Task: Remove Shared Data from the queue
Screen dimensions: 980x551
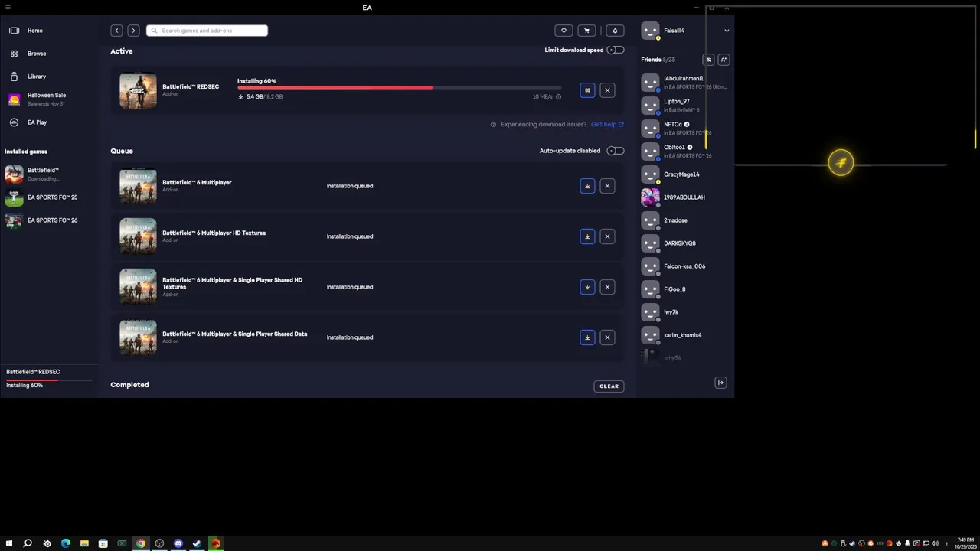Action: click(607, 337)
